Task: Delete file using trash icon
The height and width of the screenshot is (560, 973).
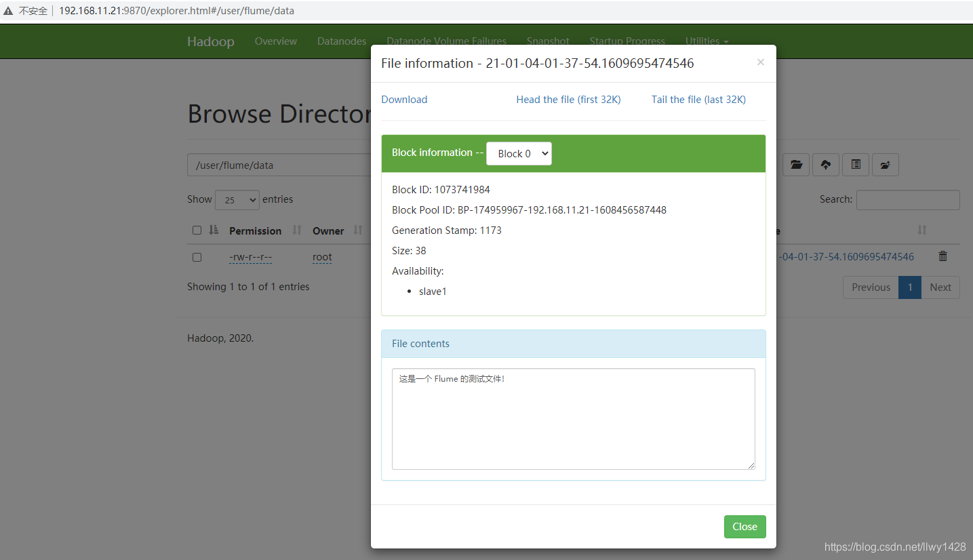Action: pyautogui.click(x=942, y=256)
